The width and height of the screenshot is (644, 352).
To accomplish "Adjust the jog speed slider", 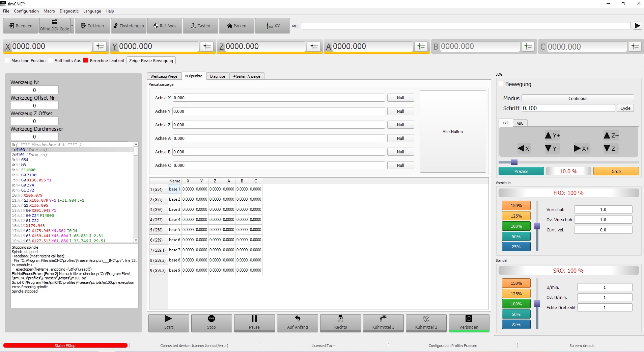I will coord(514,162).
